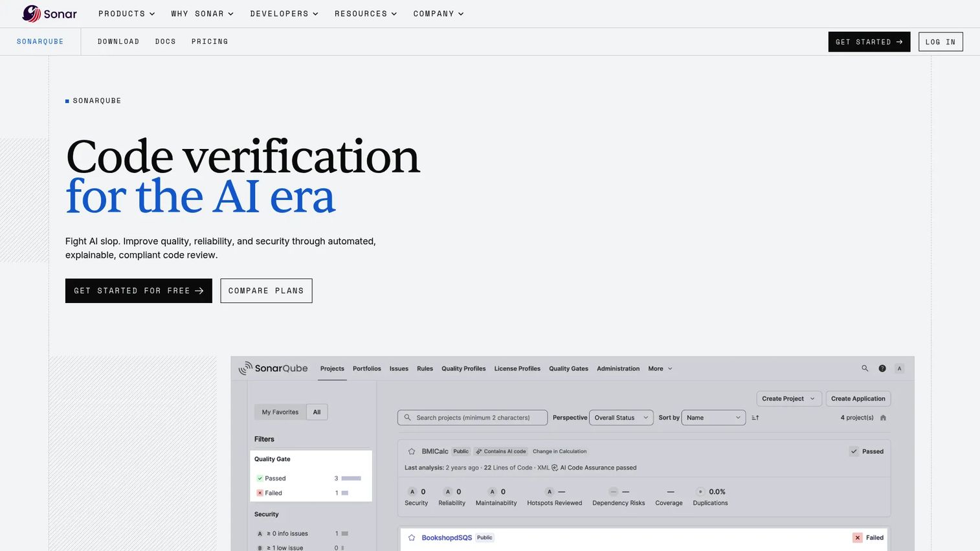
Task: Select the Failed quality gate filter
Action: point(269,493)
